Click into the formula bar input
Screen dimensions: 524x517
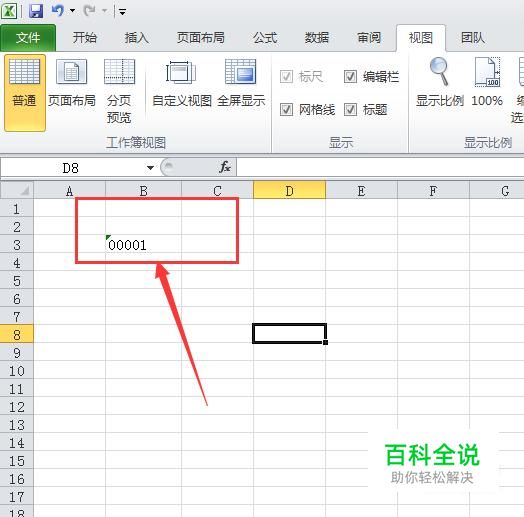[x=380, y=167]
